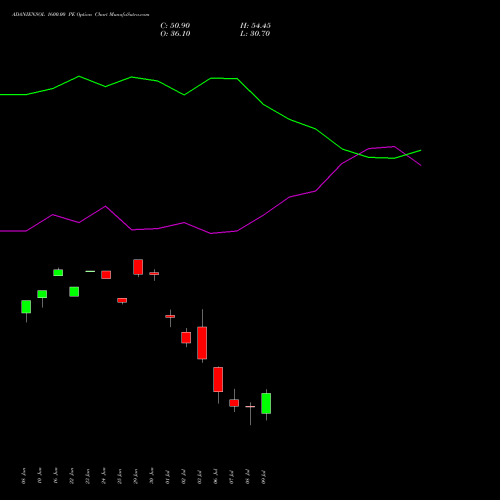The width and height of the screenshot is (500, 500).
Task: Click the ADANIENSOL PE Options chart title
Action: (x=81, y=15)
